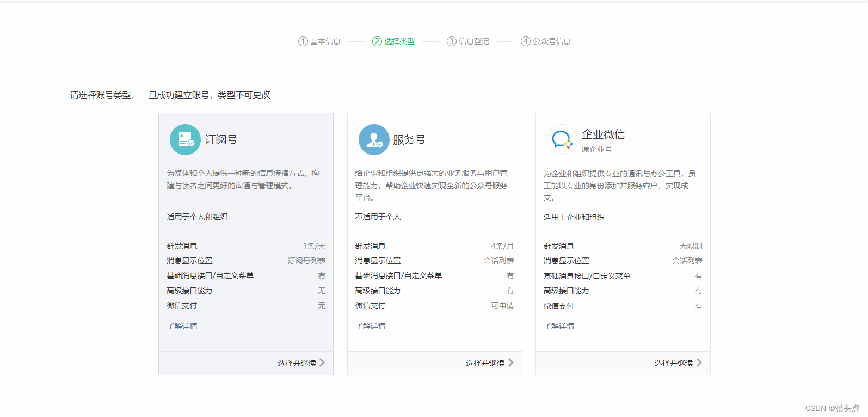Choose 选择并继续 for 企业微信
The width and height of the screenshot is (868, 417).
coord(674,363)
